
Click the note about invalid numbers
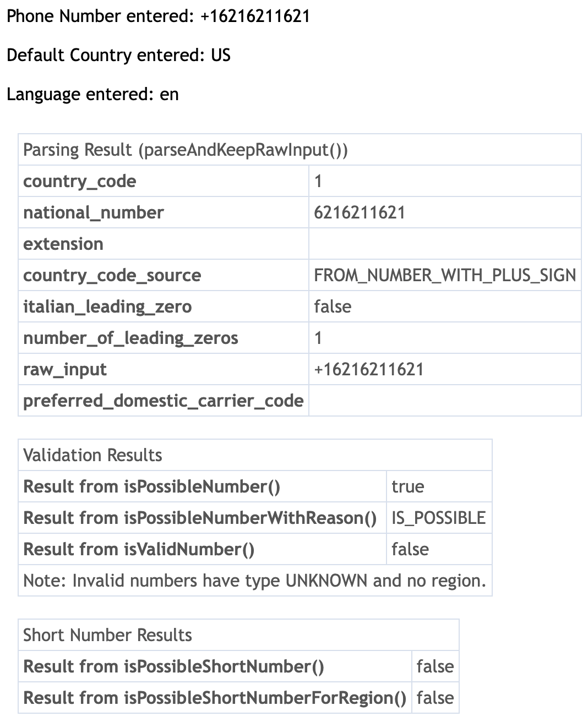point(254,581)
